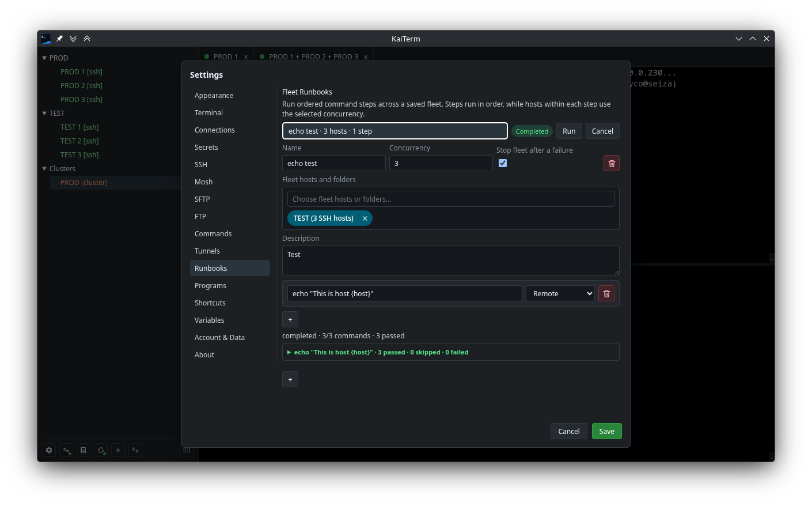Select PROD 1 [ssh] in sidebar
This screenshot has height=506, width=812.
(x=81, y=72)
